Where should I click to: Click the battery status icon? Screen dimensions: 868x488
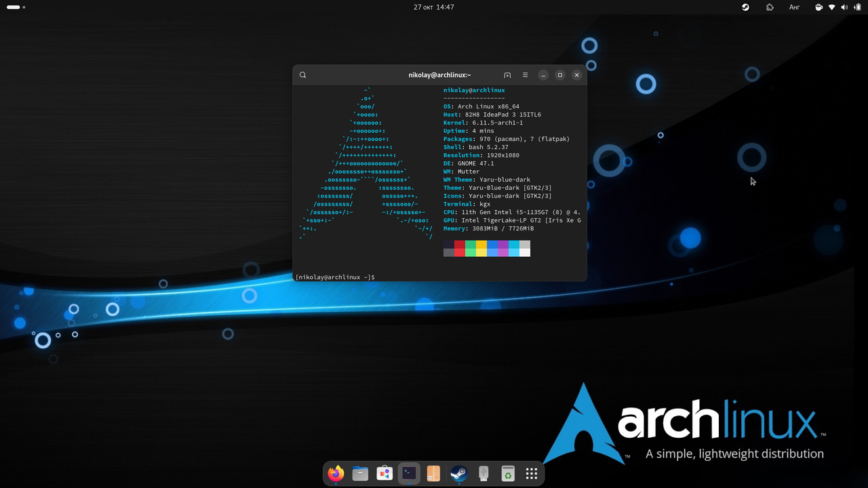(x=857, y=7)
